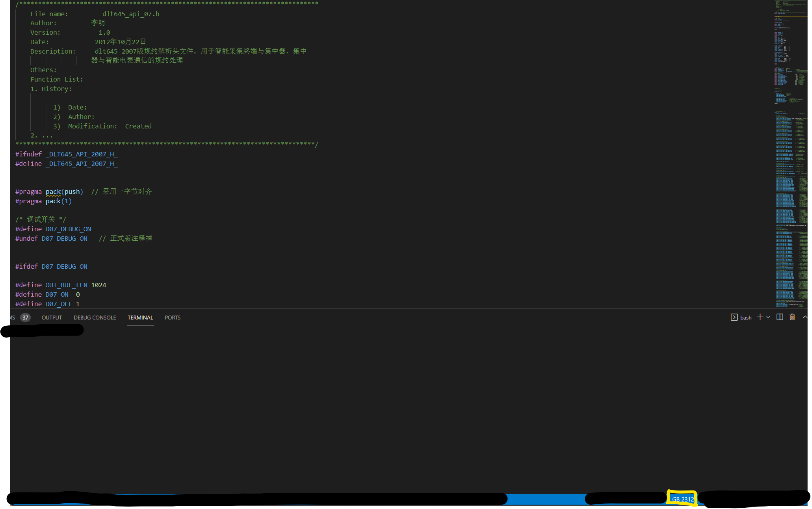Screen dimensions: 812x509
Task: Click the _DLT645_API_2007_H_ ifndef guard
Action: click(82, 154)
